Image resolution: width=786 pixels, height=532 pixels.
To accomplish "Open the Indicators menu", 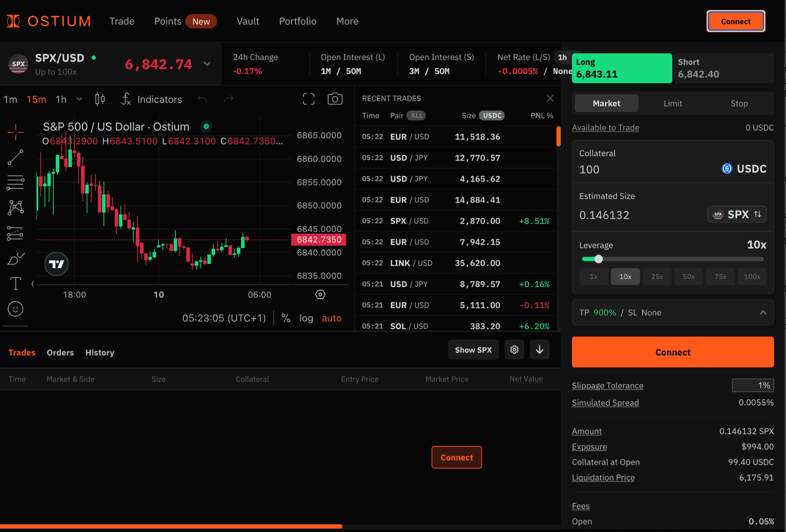I will [x=152, y=99].
